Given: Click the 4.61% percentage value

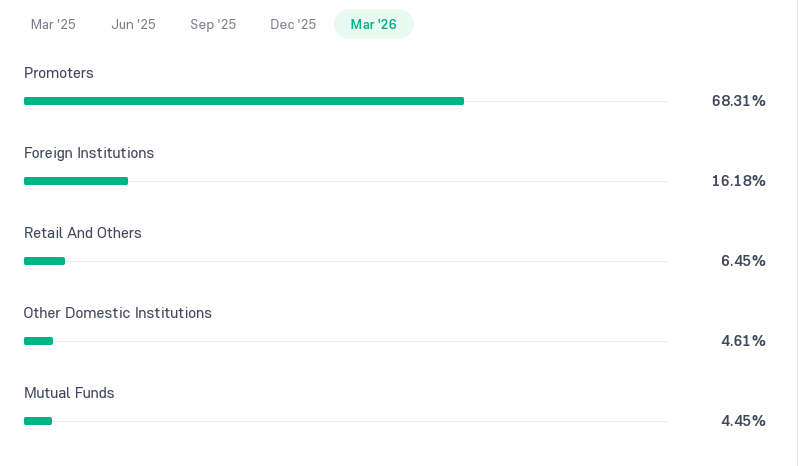Looking at the screenshot, I should coord(743,341).
